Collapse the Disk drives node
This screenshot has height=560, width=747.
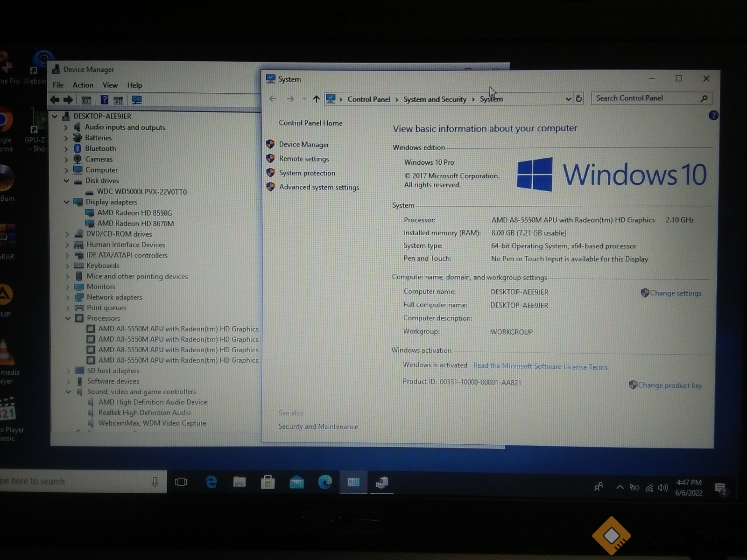coord(66,181)
